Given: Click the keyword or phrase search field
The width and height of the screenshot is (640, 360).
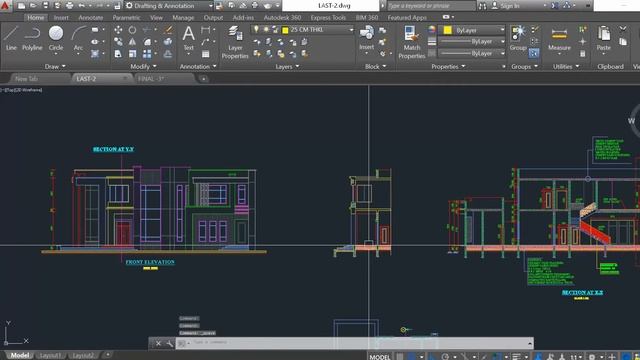Looking at the screenshot, I should (431, 6).
